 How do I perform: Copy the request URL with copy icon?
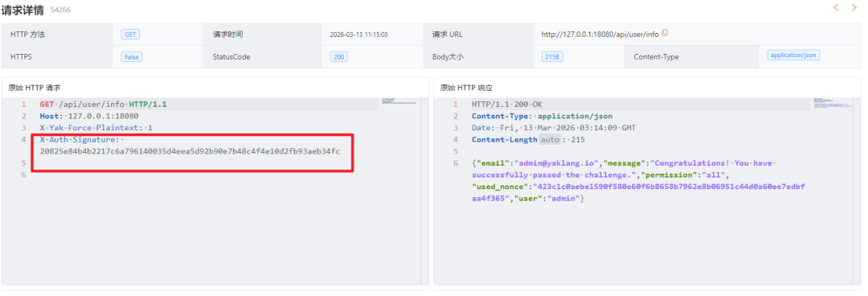click(665, 33)
